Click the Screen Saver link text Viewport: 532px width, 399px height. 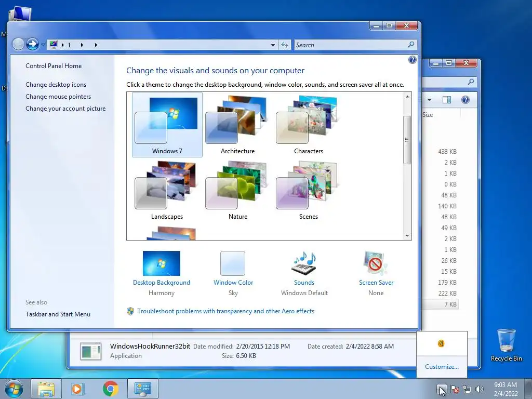click(376, 282)
